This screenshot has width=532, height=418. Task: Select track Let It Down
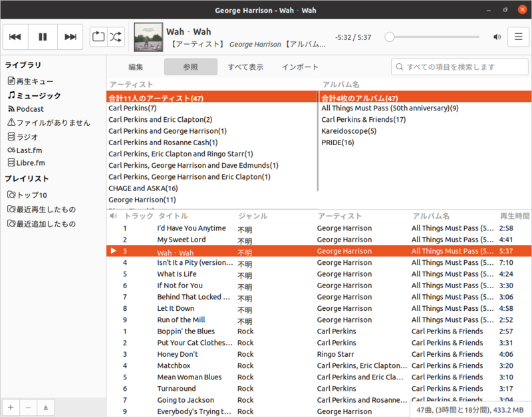pos(319,308)
